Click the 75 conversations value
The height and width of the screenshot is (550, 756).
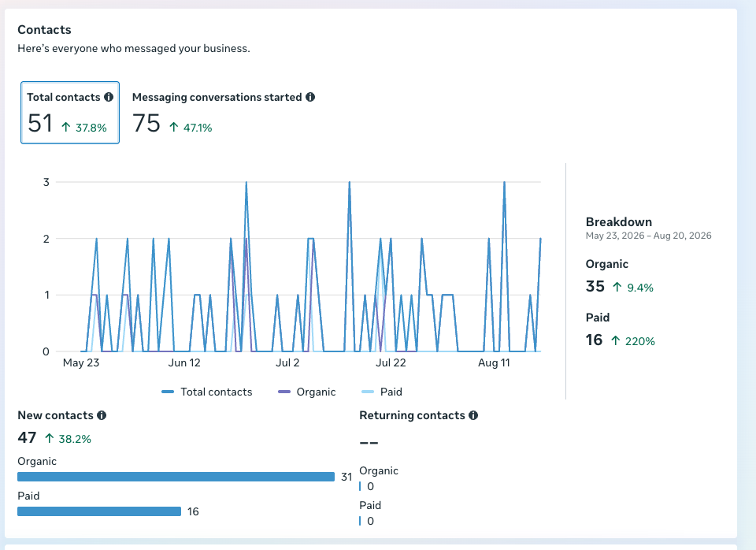pos(146,124)
